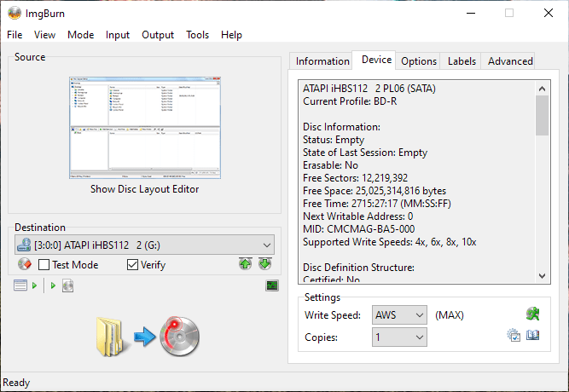569x392 pixels.
Task: Open the Tools menu
Action: [x=197, y=35]
